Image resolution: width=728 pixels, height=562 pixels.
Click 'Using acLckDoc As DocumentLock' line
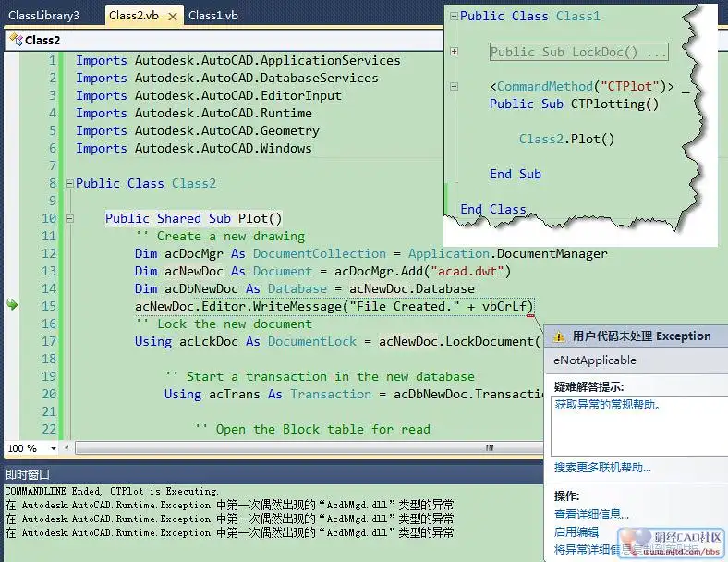[338, 341]
